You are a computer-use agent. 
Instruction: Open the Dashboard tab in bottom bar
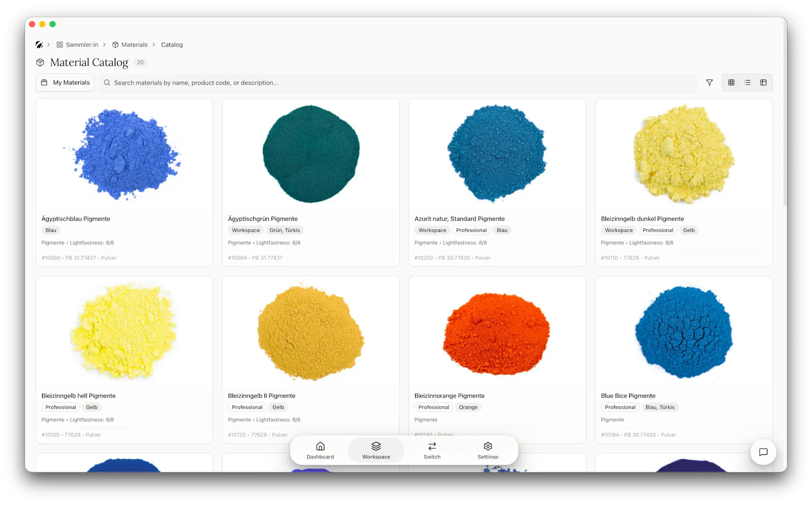[x=320, y=450]
